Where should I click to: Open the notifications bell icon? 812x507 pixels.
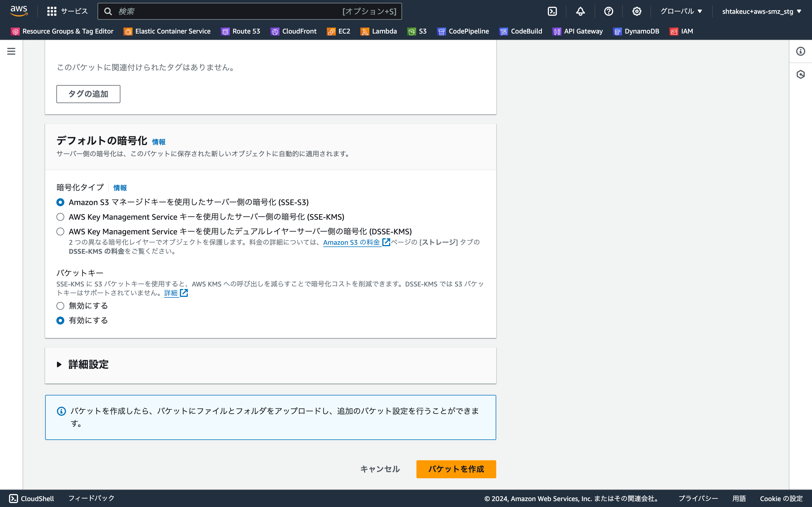(x=580, y=11)
